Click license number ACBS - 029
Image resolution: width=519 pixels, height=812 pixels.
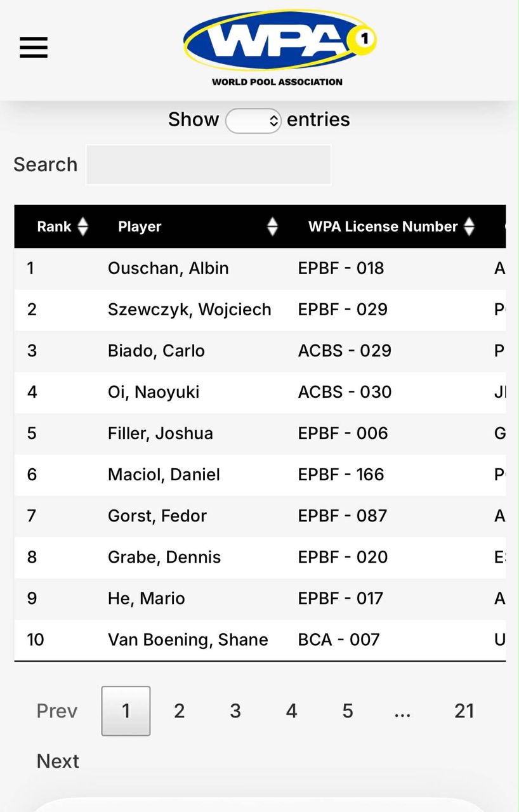(345, 351)
